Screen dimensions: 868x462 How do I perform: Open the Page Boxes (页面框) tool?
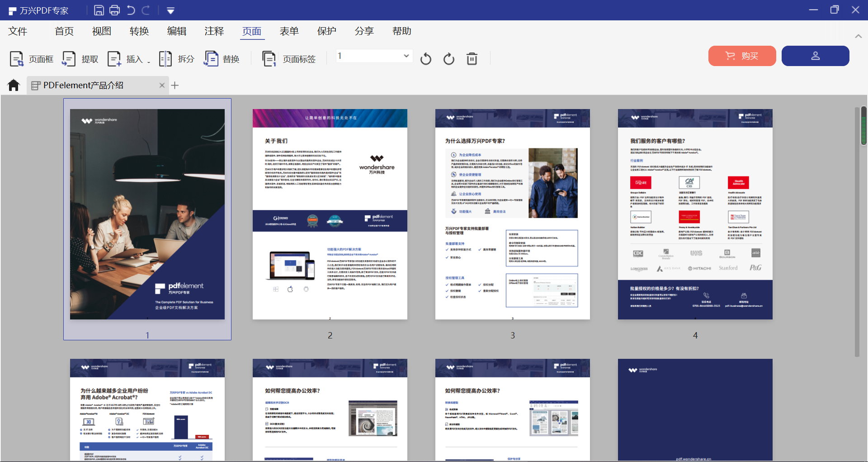pos(32,59)
